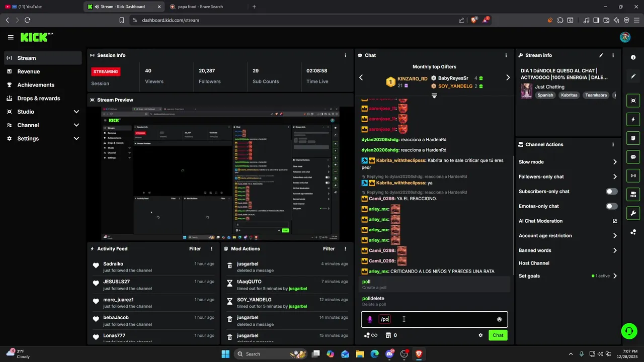Viewport: 644px width, 362px height.
Task: Open Mod Actions three-dot menu
Action: pos(345,249)
